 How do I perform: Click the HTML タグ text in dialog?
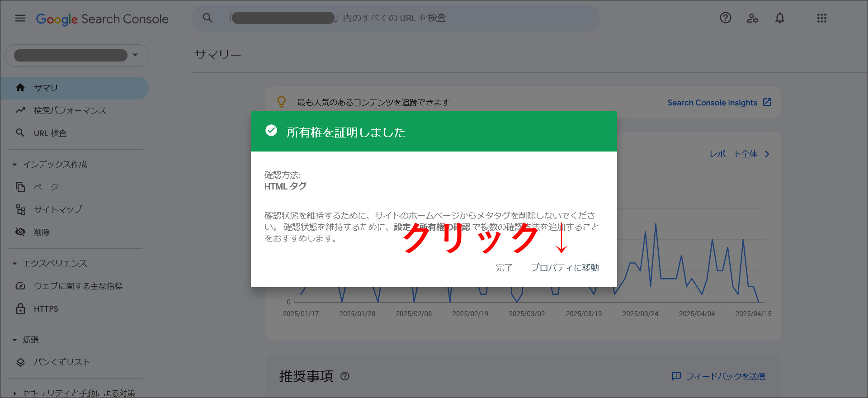tap(285, 186)
